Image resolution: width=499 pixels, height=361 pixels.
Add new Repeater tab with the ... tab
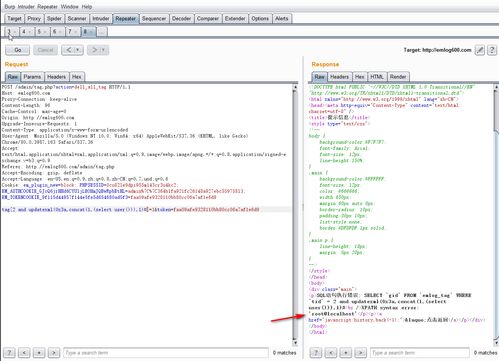tap(102, 32)
